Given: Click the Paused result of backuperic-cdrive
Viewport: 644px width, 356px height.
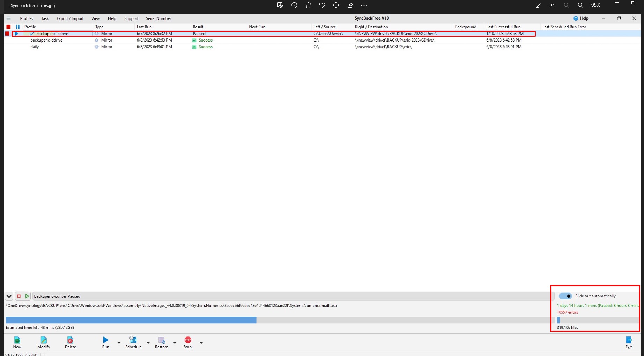Looking at the screenshot, I should [199, 34].
